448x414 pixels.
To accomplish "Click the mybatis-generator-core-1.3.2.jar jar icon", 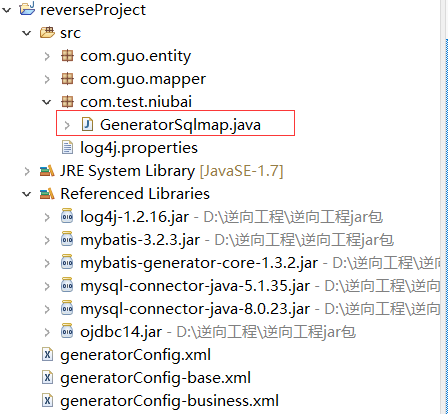I will point(67,262).
